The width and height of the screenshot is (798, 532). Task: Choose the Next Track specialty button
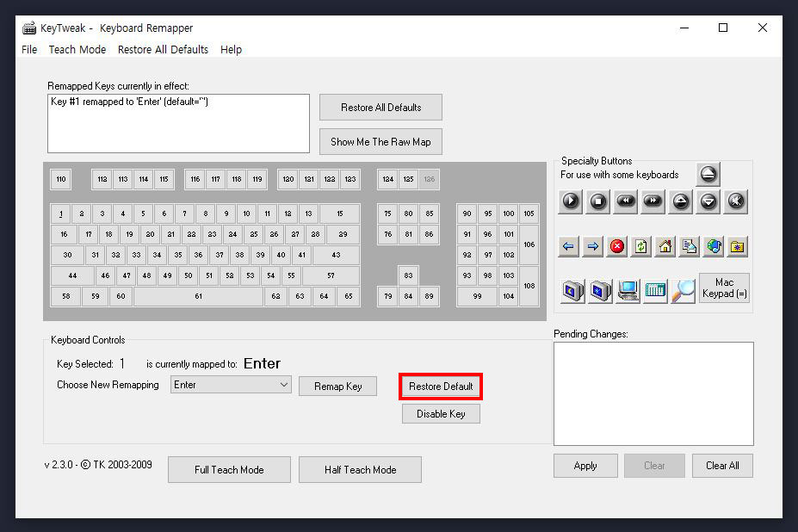tap(653, 201)
